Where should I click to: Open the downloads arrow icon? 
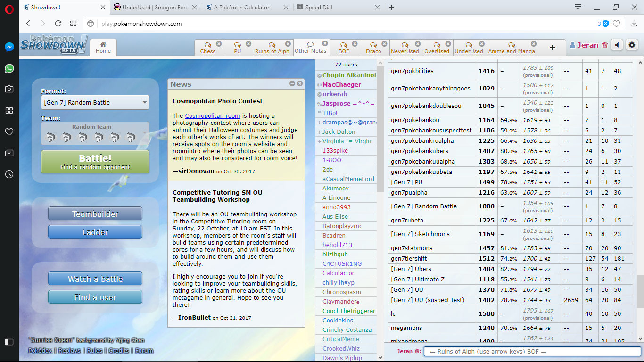634,24
